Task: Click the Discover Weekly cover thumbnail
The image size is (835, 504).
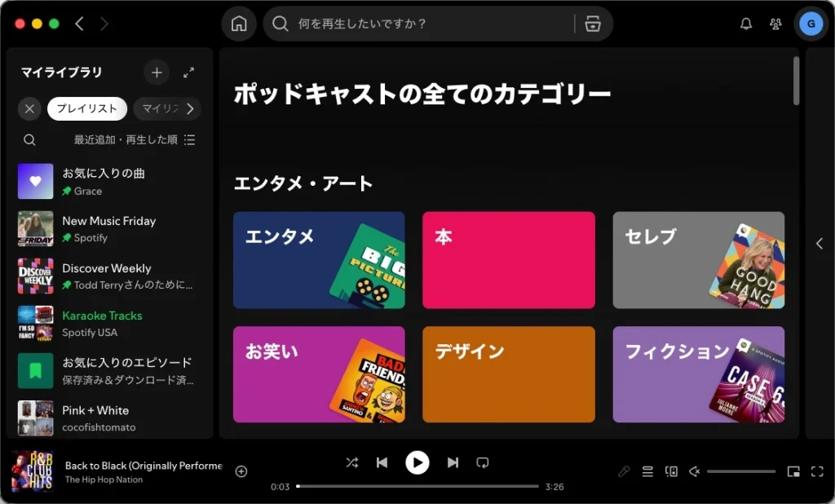Action: pyautogui.click(x=36, y=276)
